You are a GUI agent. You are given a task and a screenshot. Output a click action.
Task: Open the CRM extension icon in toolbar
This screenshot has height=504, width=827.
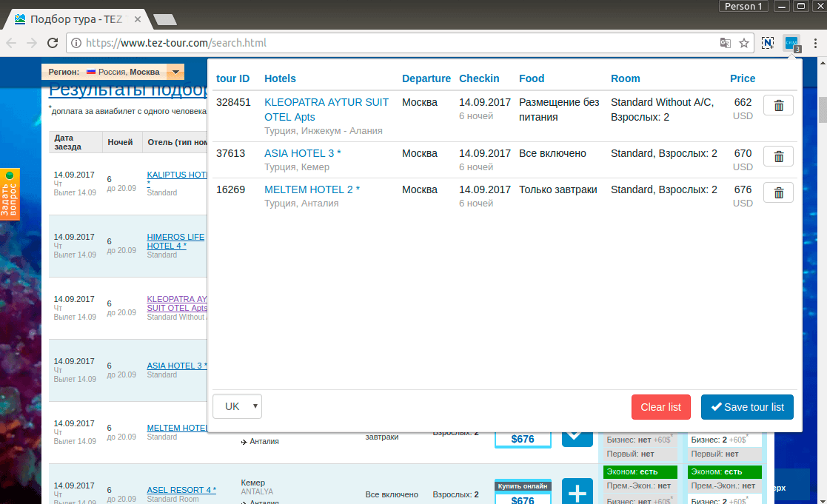tap(791, 43)
